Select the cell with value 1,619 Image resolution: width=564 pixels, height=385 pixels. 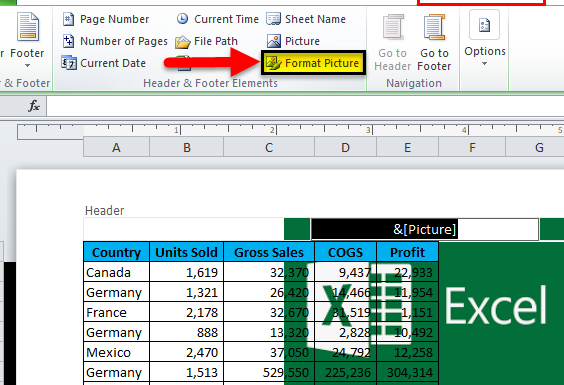187,272
